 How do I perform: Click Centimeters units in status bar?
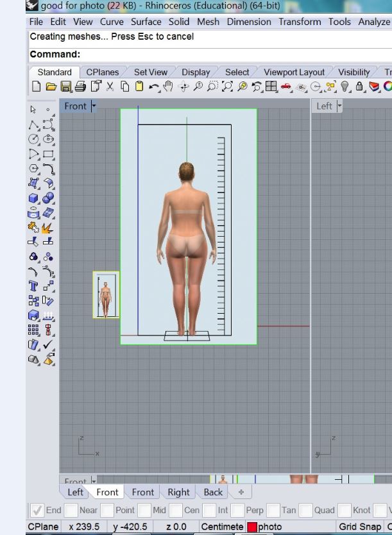222,527
